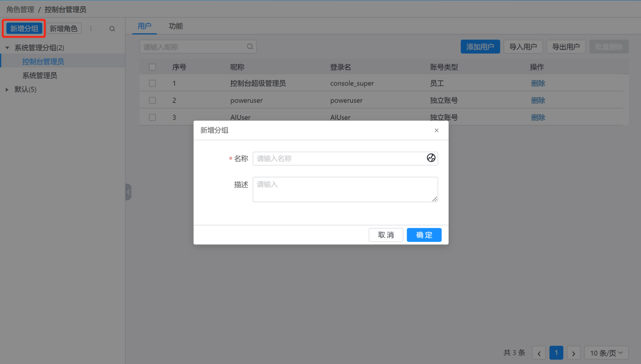641x364 pixels.
Task: Expand the 默认(5) tree group
Action: [7, 90]
